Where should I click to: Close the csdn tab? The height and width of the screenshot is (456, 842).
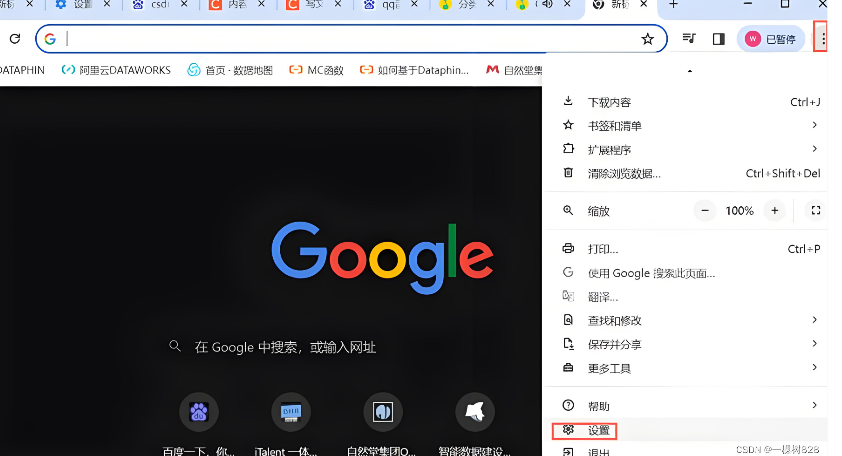184,4
